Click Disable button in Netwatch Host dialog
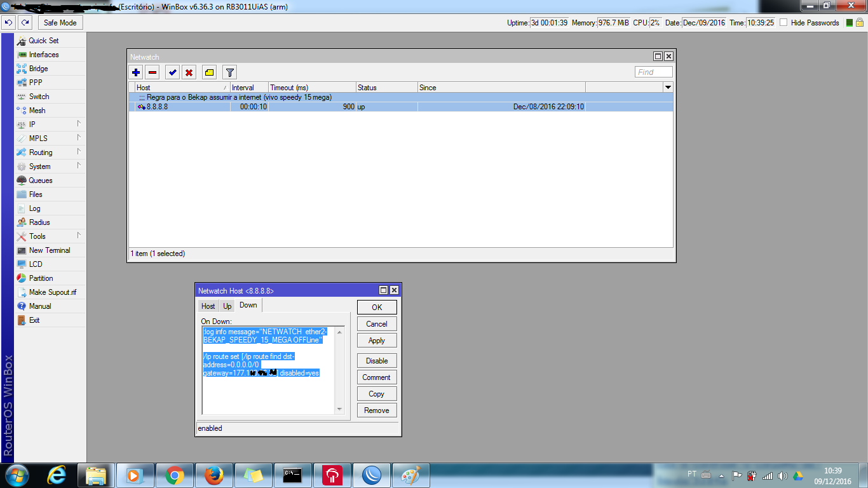The height and width of the screenshot is (488, 868). click(377, 360)
